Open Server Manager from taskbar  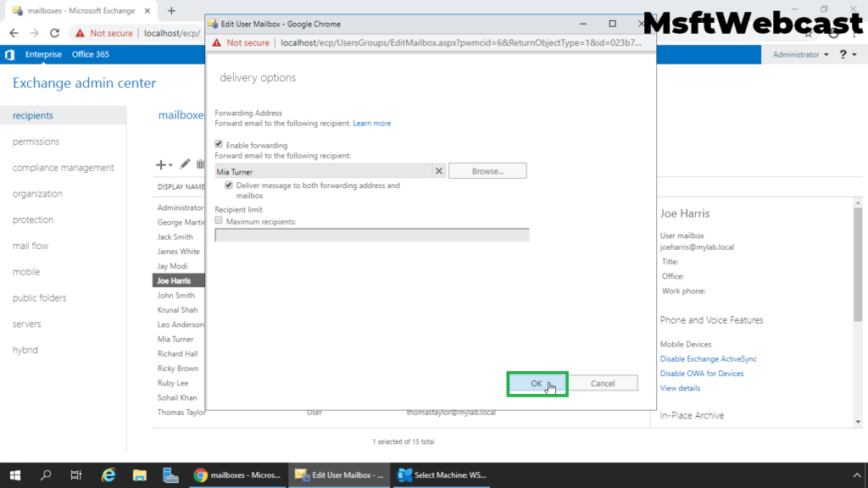tap(170, 475)
